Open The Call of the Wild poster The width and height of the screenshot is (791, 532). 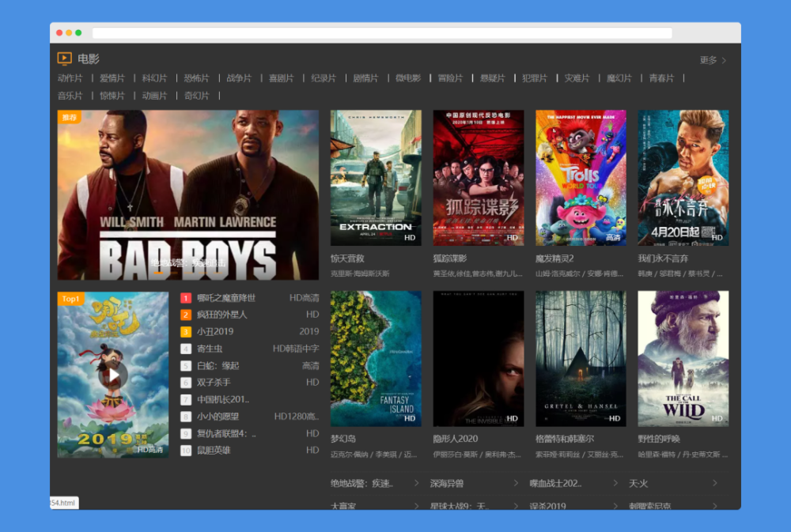coord(683,359)
